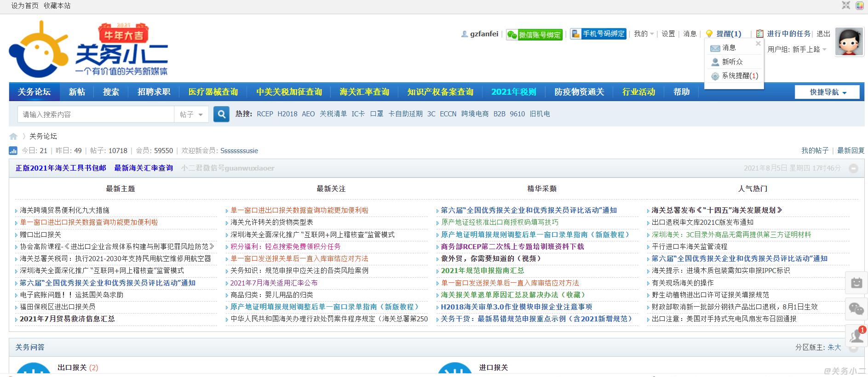Click the floating WeChat sidebar icon
The height and width of the screenshot is (377, 868).
[x=857, y=308]
